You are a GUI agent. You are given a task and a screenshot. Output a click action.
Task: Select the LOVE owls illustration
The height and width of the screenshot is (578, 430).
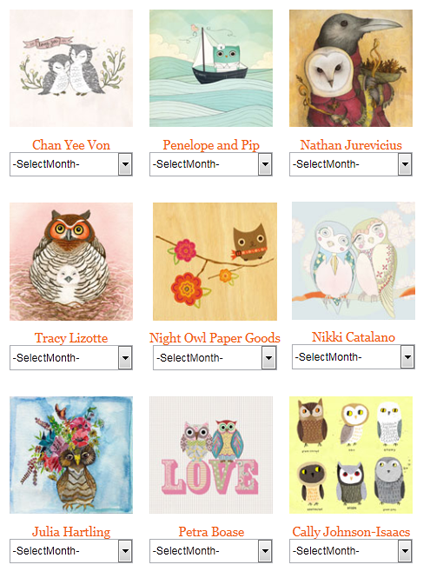coord(211,455)
